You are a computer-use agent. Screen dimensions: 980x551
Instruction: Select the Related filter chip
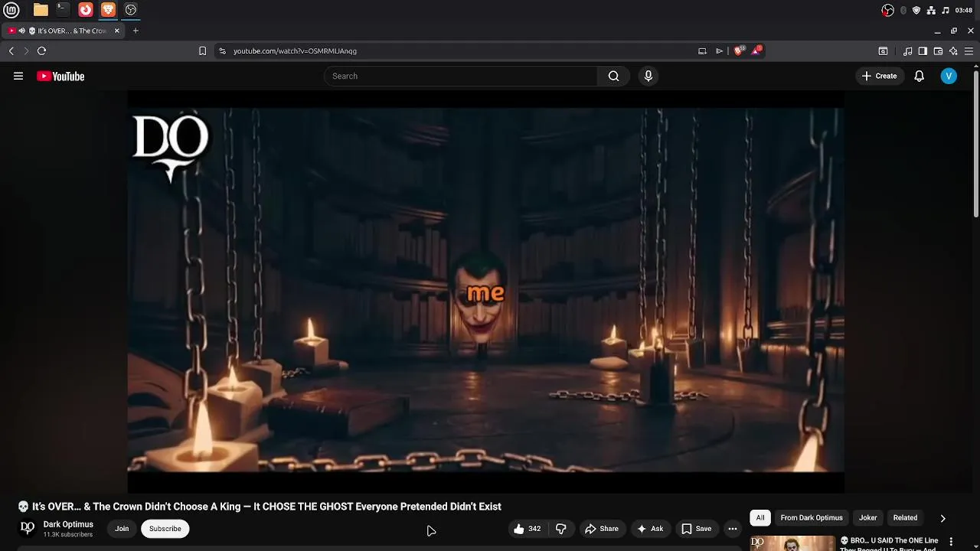[x=905, y=518]
